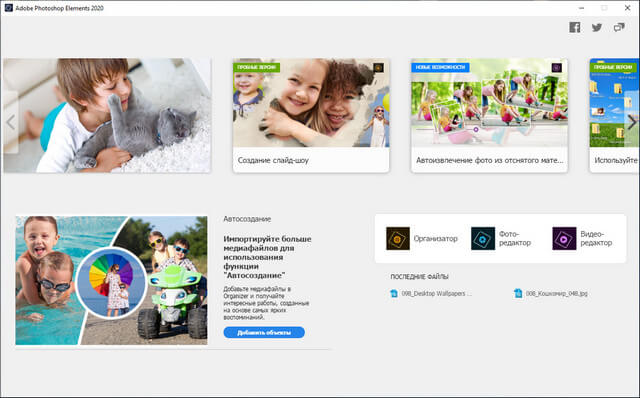
Task: Click the Создание слайд-шоу caption
Action: (x=273, y=160)
